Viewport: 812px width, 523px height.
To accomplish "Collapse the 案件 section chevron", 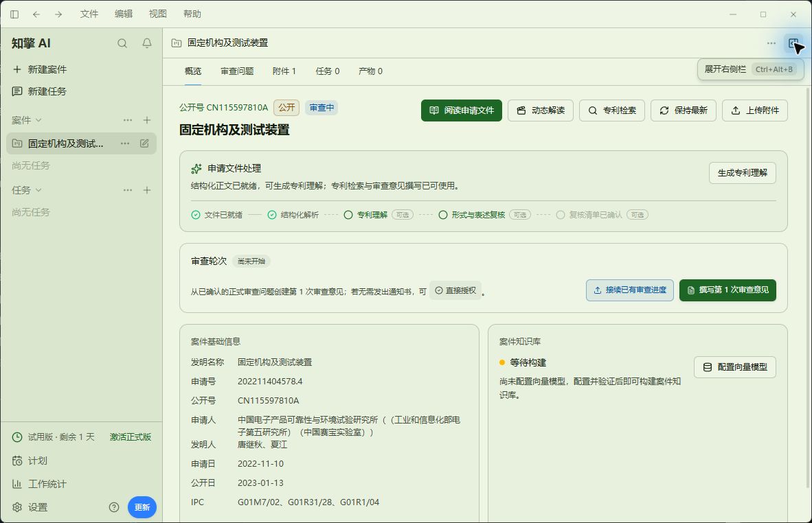I will (38, 120).
